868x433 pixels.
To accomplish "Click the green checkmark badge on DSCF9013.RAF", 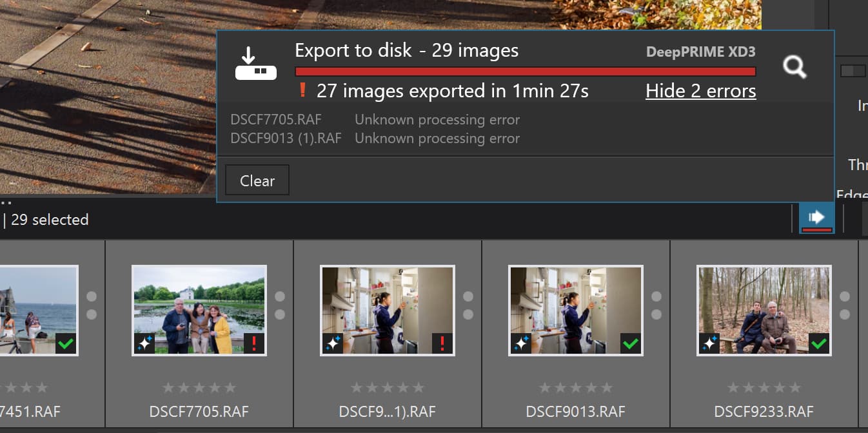I will (x=630, y=344).
